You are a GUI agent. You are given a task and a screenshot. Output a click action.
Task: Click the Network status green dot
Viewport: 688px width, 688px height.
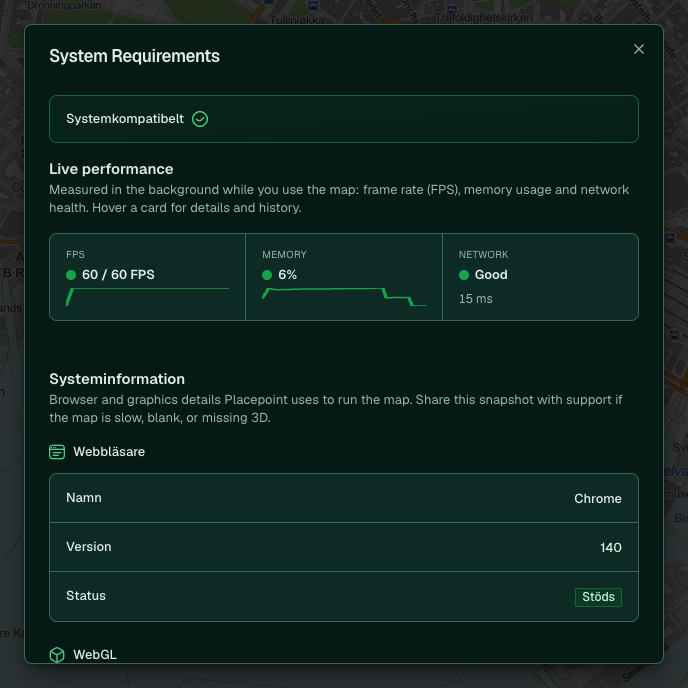point(464,275)
